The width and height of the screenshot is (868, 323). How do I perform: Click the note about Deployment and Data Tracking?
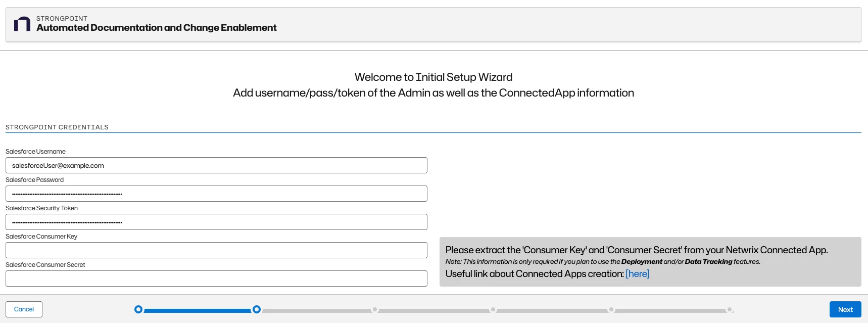(603, 261)
